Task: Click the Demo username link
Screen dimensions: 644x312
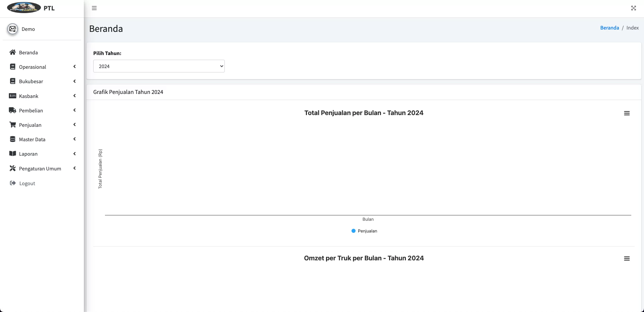Action: [28, 29]
